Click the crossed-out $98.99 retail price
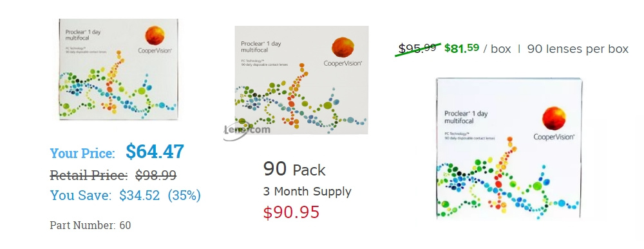This screenshot has height=249, width=644. point(156,175)
